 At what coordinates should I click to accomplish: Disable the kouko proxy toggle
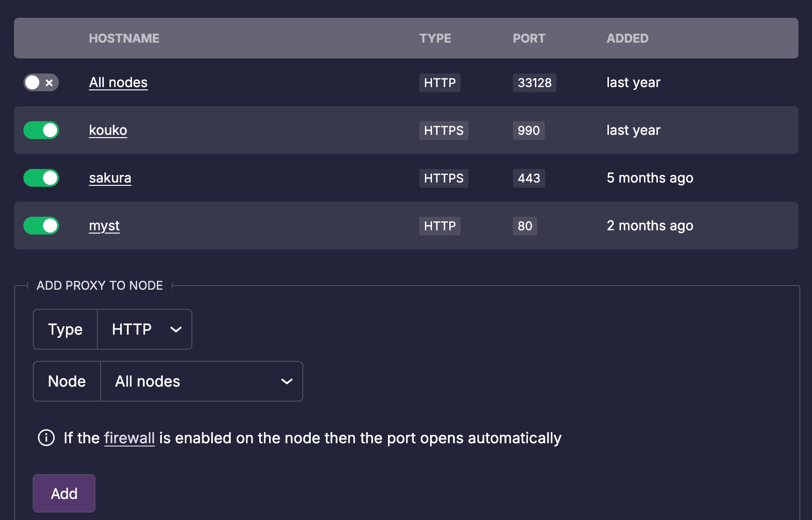click(41, 131)
